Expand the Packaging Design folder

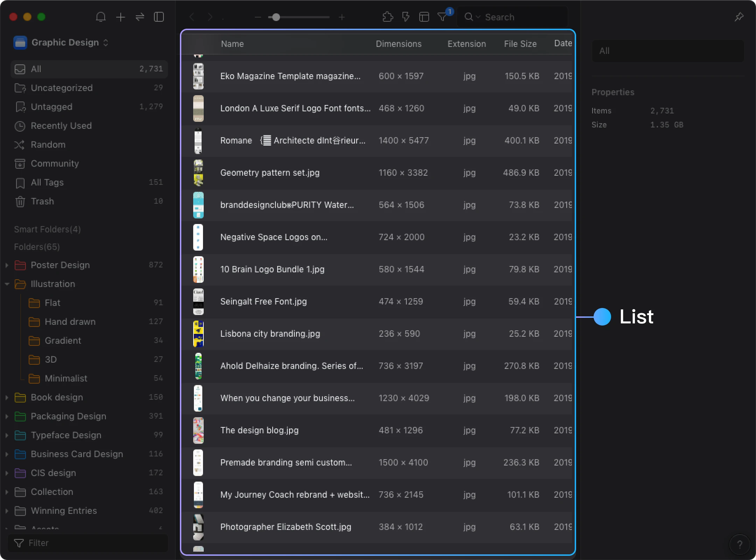coord(7,416)
